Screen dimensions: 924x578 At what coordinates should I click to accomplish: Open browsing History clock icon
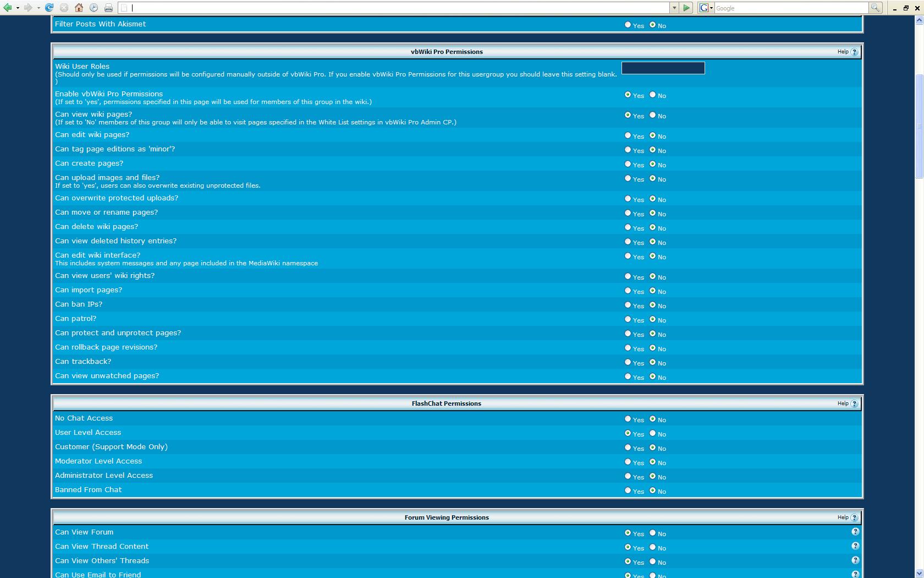click(94, 8)
